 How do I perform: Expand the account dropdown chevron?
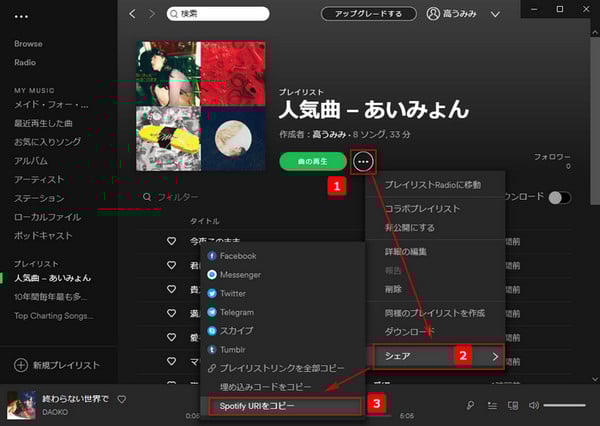coord(495,15)
